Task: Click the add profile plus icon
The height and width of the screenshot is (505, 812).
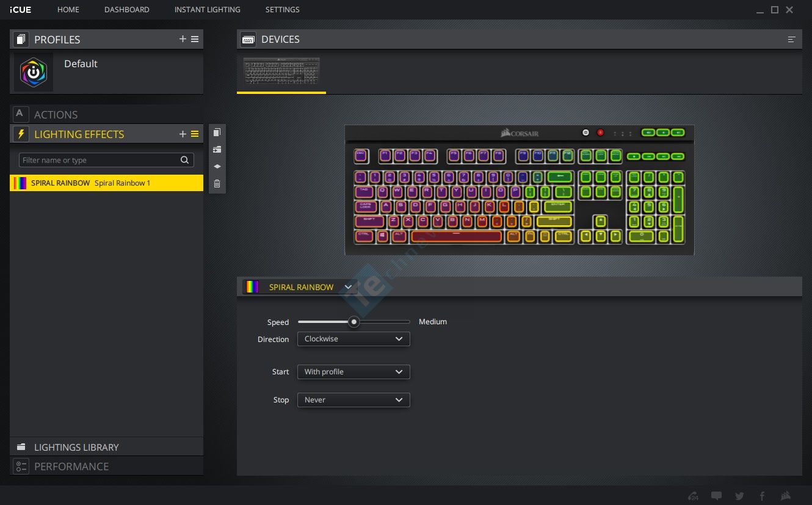Action: tap(183, 39)
